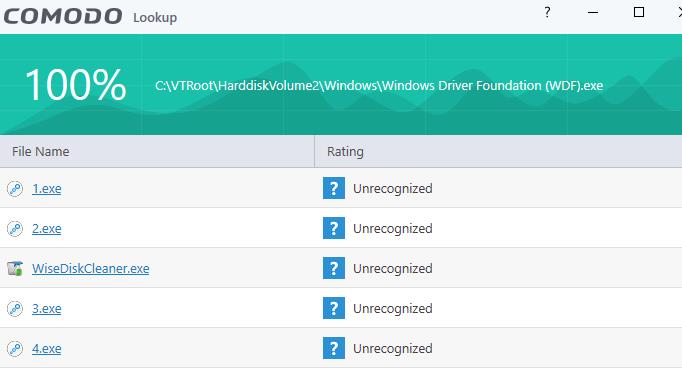Minimize the Comodo Lookup window
Image resolution: width=682 pixels, height=370 pixels.
tap(593, 13)
